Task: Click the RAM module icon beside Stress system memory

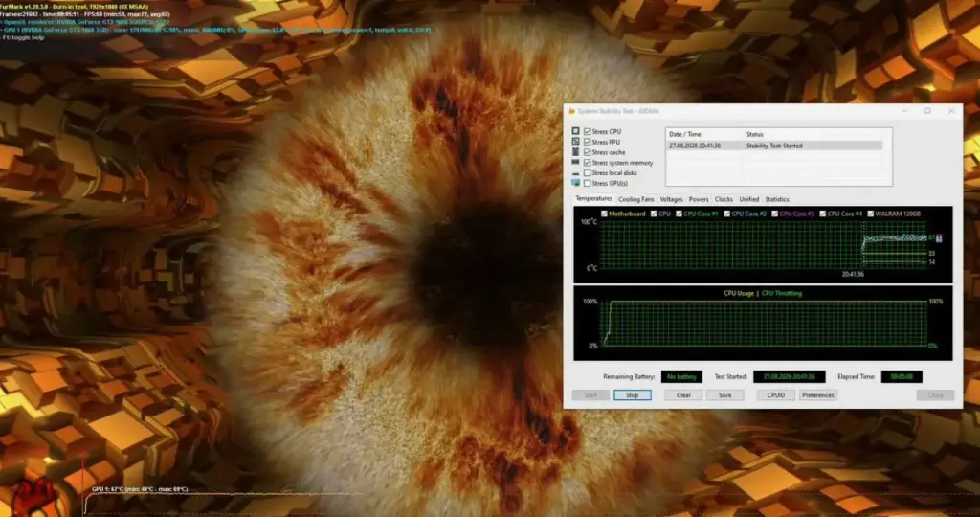Action: click(x=575, y=163)
